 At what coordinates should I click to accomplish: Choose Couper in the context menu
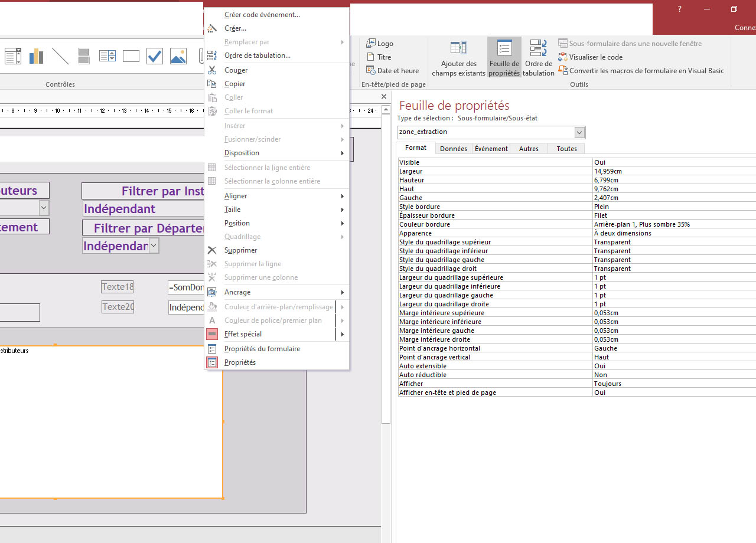click(x=276, y=70)
